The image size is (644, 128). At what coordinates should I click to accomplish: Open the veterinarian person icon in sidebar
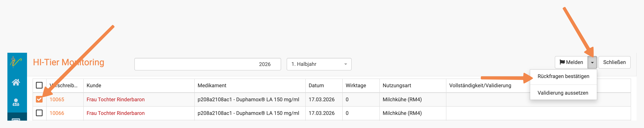coord(16,102)
